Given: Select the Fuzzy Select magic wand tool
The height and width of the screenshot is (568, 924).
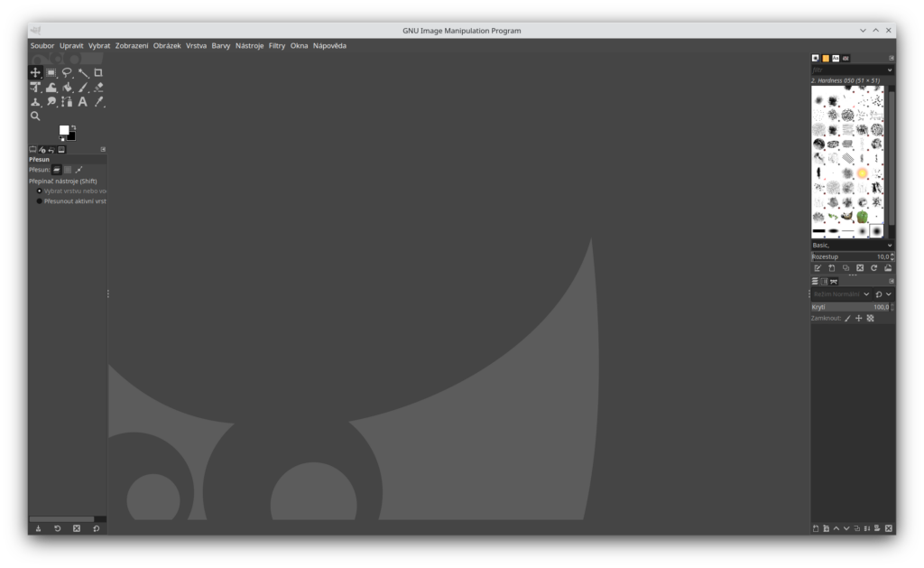Looking at the screenshot, I should click(83, 72).
